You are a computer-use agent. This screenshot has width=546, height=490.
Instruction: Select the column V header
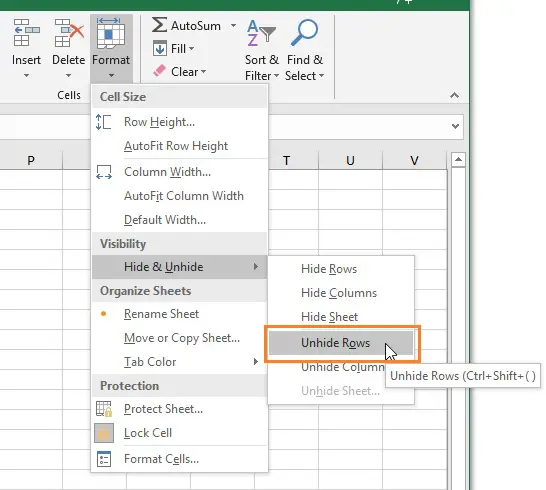click(x=414, y=161)
